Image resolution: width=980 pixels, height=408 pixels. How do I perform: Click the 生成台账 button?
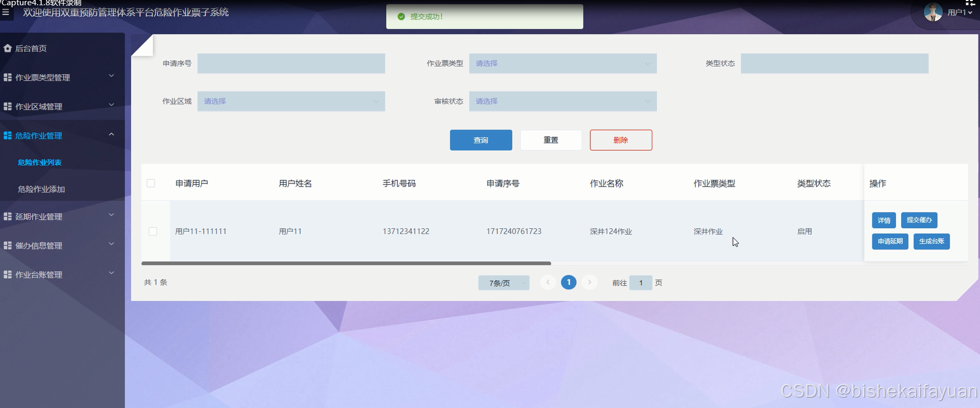click(x=931, y=241)
